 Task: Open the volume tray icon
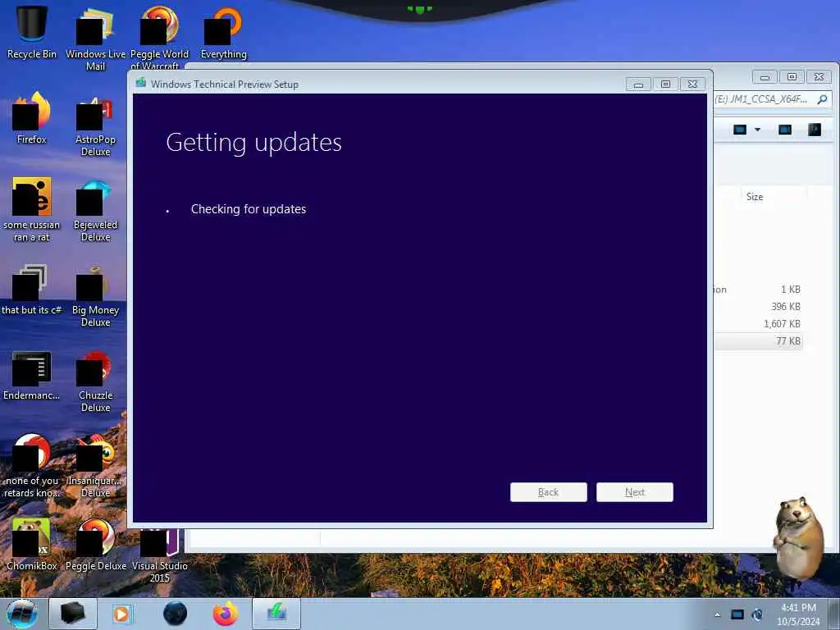tap(757, 614)
